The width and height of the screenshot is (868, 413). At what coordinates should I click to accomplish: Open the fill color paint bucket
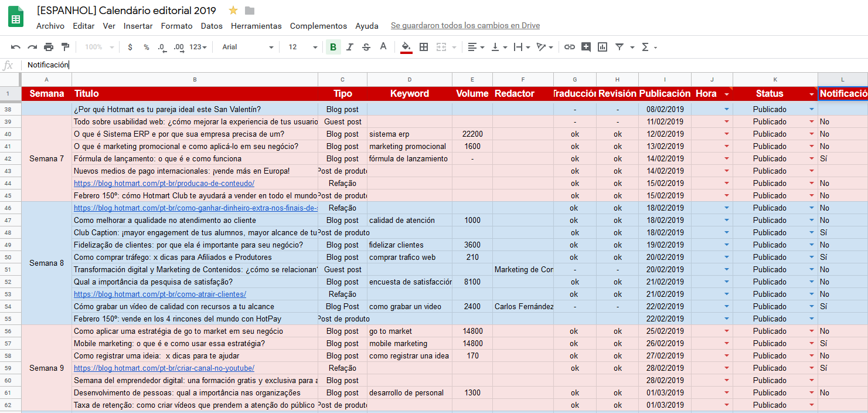[406, 47]
